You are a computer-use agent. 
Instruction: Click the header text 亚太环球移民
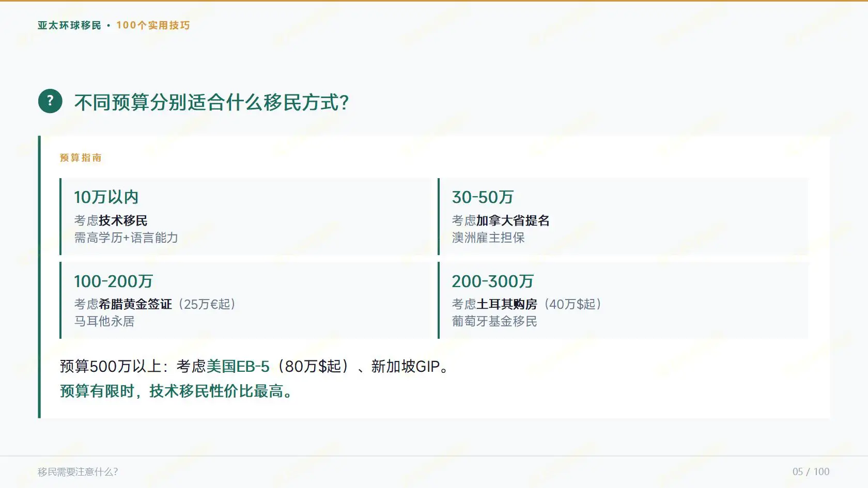pyautogui.click(x=70, y=25)
